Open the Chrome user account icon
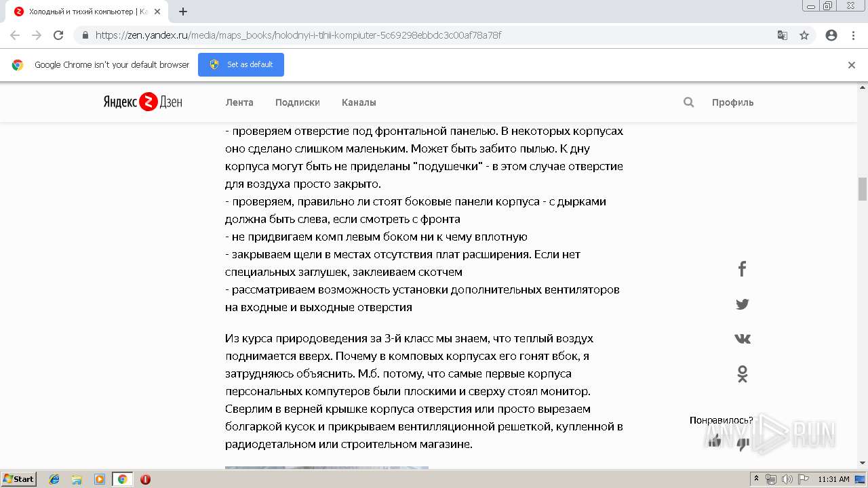Image resolution: width=868 pixels, height=488 pixels. pyautogui.click(x=831, y=35)
